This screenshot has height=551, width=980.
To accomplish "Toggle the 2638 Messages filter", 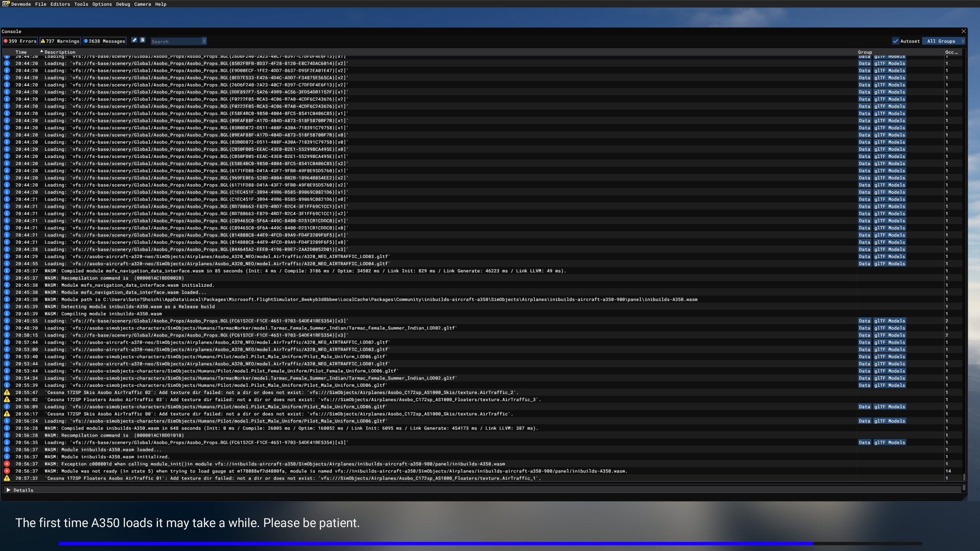I will (x=104, y=41).
